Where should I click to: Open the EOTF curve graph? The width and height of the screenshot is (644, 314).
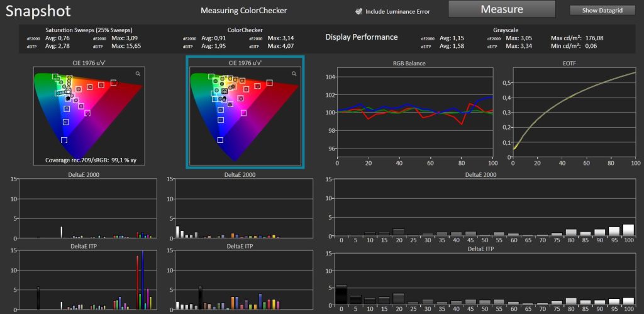[574, 113]
